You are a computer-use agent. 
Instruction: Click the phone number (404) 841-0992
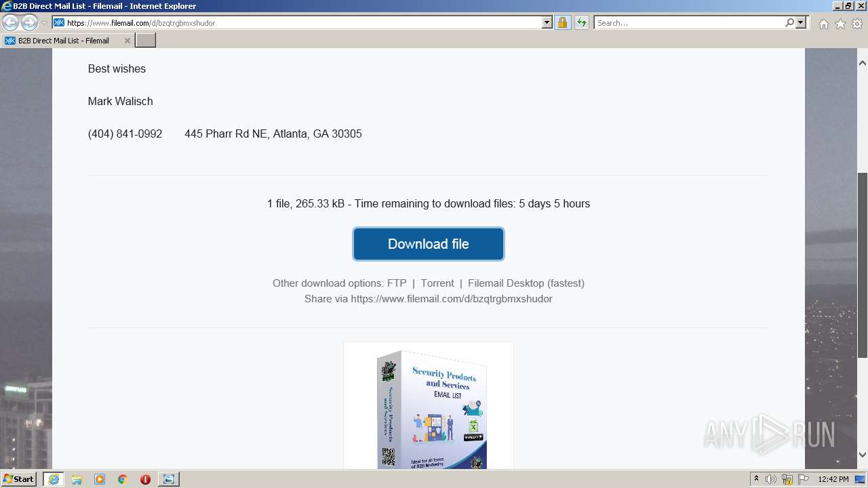[x=125, y=134]
